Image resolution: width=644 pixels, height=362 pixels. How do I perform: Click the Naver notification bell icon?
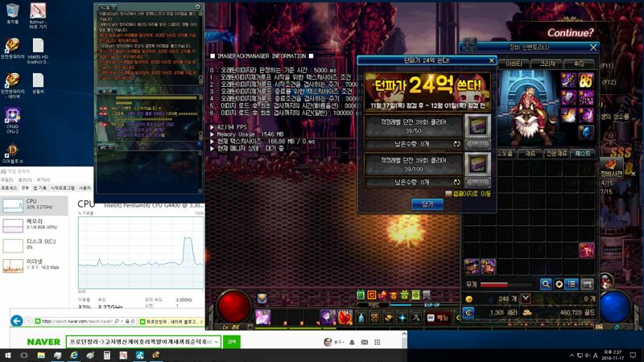[x=352, y=342]
